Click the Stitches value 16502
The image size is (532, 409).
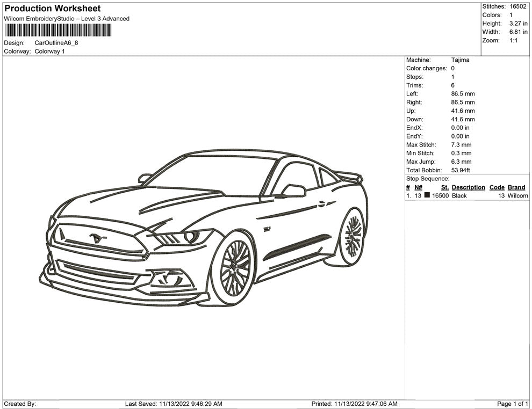pyautogui.click(x=517, y=6)
